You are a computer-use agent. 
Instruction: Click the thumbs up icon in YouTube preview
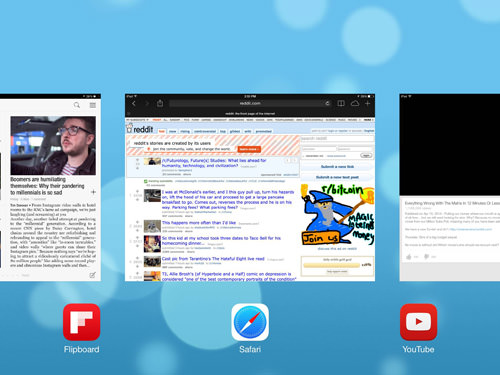409,257
